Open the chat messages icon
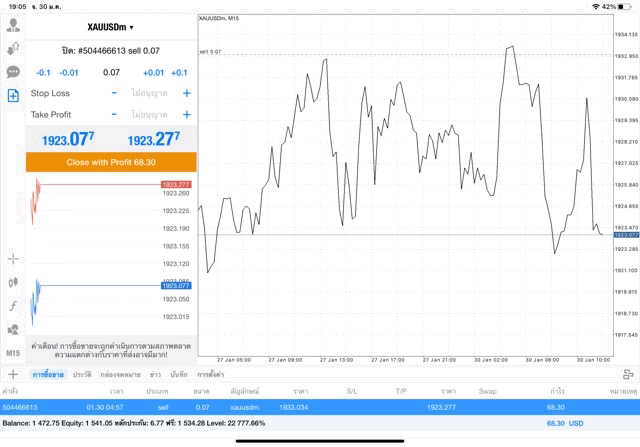The image size is (640, 447). (x=13, y=72)
